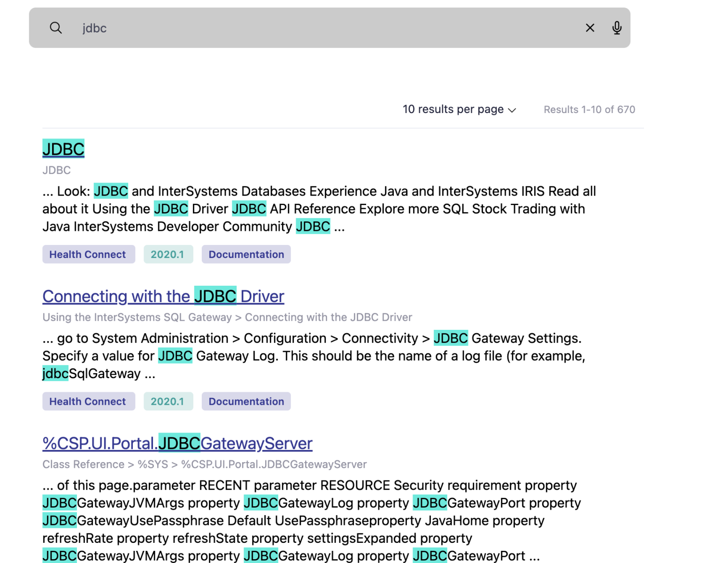Screen dimensions: 728x563
Task: Clear the search field with the X icon
Action: (590, 28)
